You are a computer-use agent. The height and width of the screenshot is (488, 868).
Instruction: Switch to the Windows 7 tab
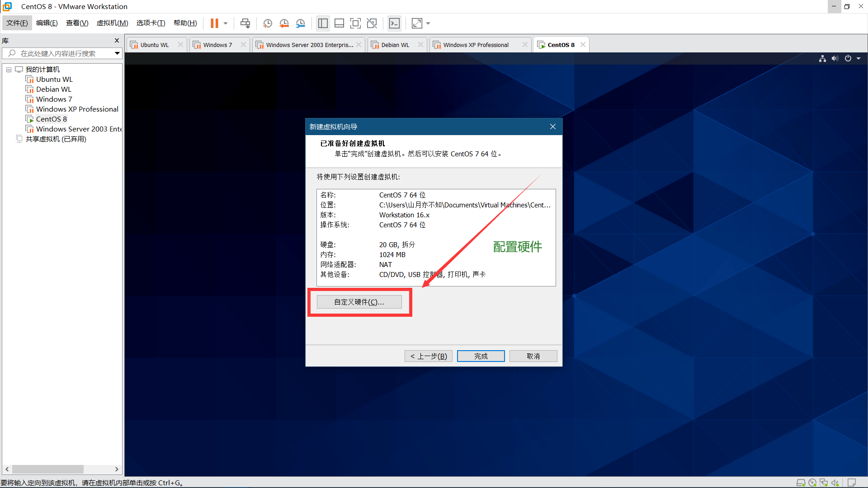click(x=217, y=45)
